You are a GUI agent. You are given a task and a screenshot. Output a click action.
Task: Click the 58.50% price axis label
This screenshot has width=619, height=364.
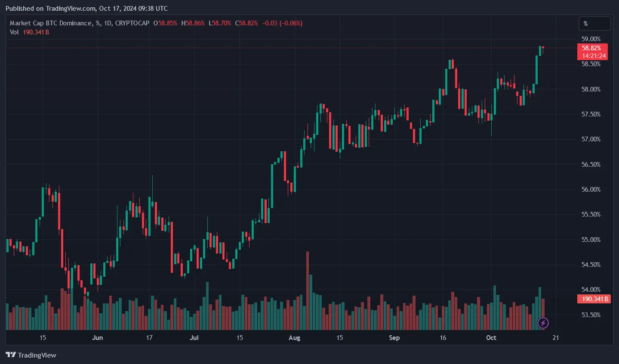click(x=591, y=64)
